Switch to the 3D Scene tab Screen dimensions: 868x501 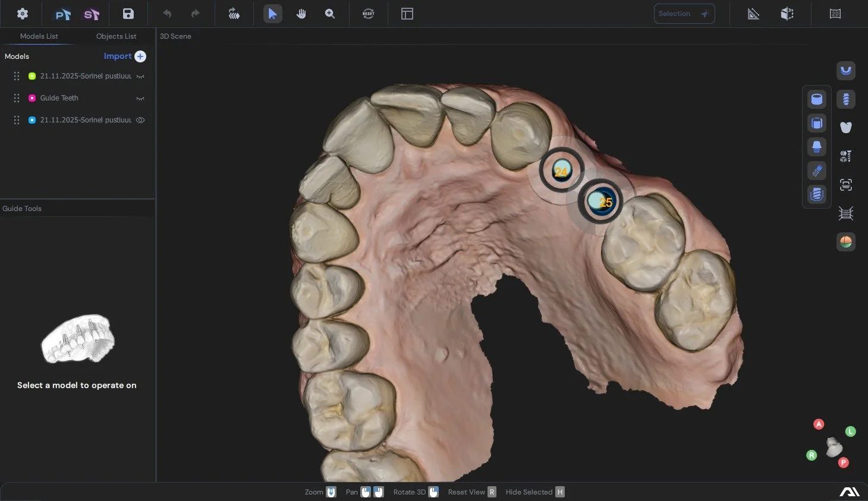tap(175, 36)
